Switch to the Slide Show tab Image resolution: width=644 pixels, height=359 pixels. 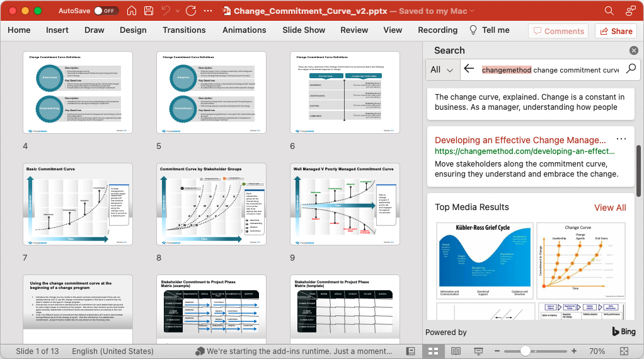pyautogui.click(x=304, y=30)
